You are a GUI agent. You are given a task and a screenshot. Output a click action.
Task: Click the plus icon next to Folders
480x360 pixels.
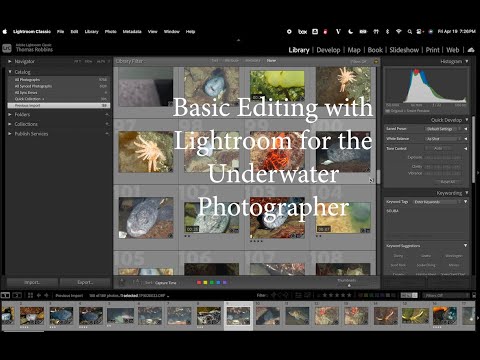click(107, 114)
